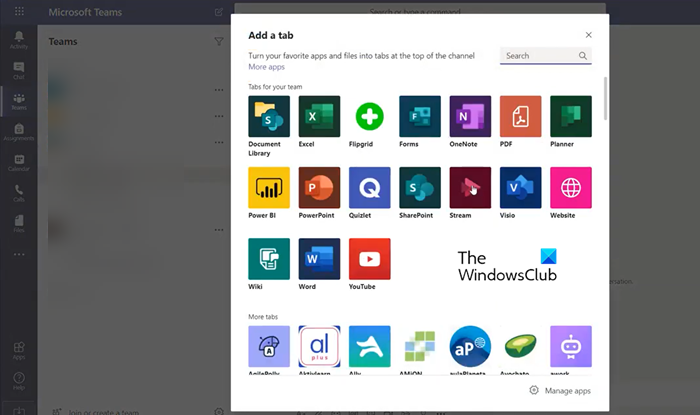Click the filter icon beside Teams heading

click(219, 42)
